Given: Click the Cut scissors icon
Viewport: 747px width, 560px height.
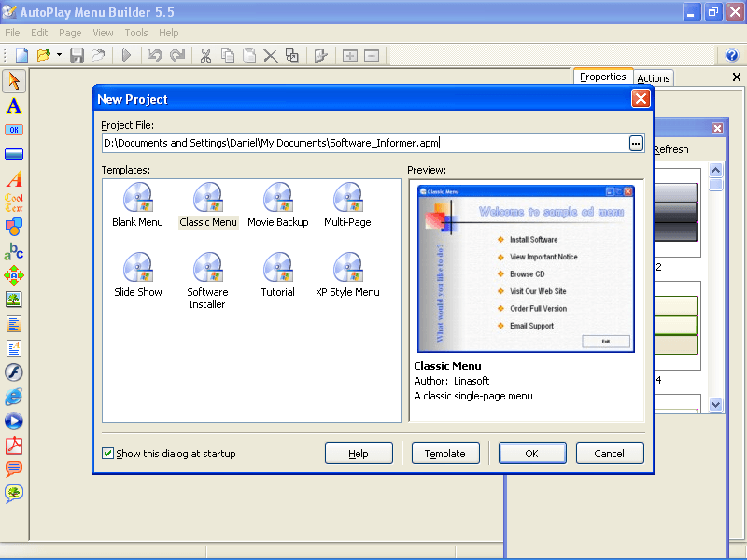Looking at the screenshot, I should (x=205, y=55).
